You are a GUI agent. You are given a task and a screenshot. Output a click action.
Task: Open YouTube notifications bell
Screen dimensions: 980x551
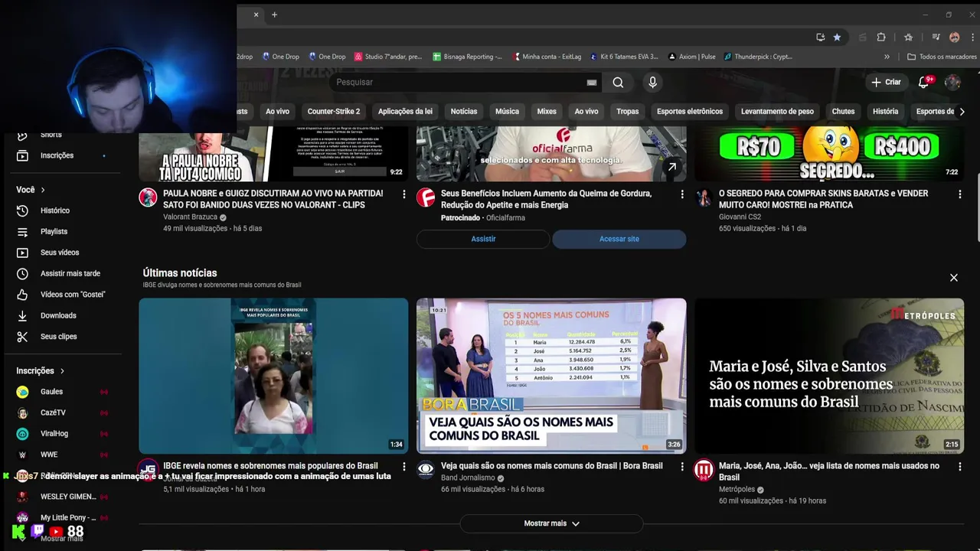click(924, 82)
